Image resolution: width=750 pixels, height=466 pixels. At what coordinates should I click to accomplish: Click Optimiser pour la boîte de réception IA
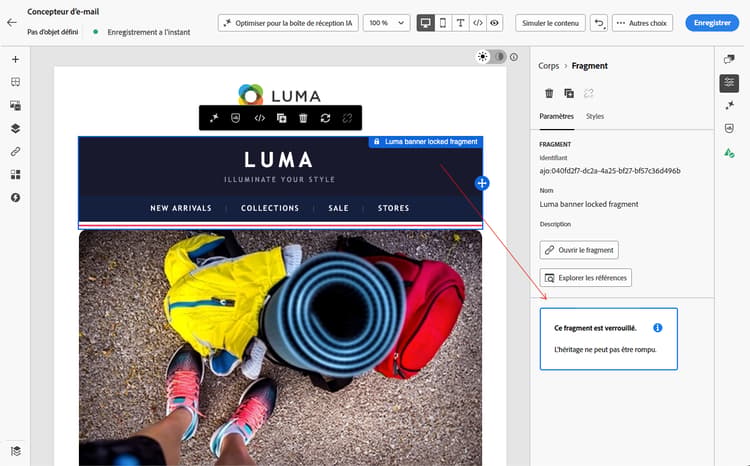pyautogui.click(x=288, y=22)
